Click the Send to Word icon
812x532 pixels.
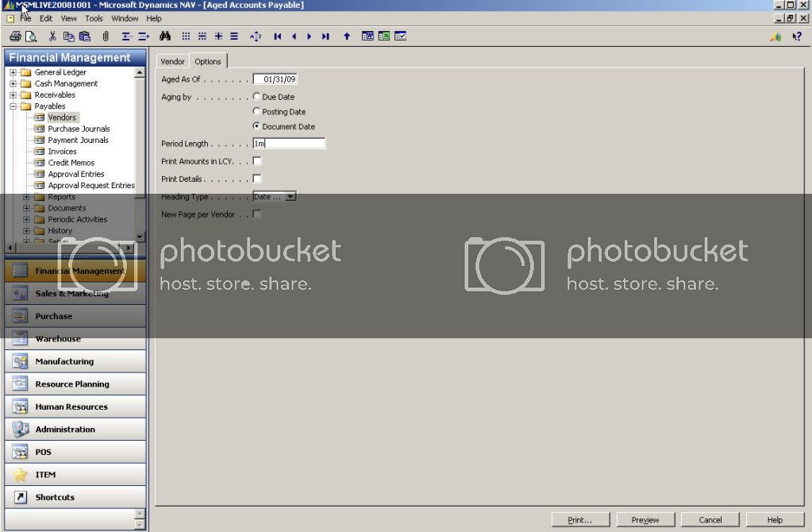368,37
